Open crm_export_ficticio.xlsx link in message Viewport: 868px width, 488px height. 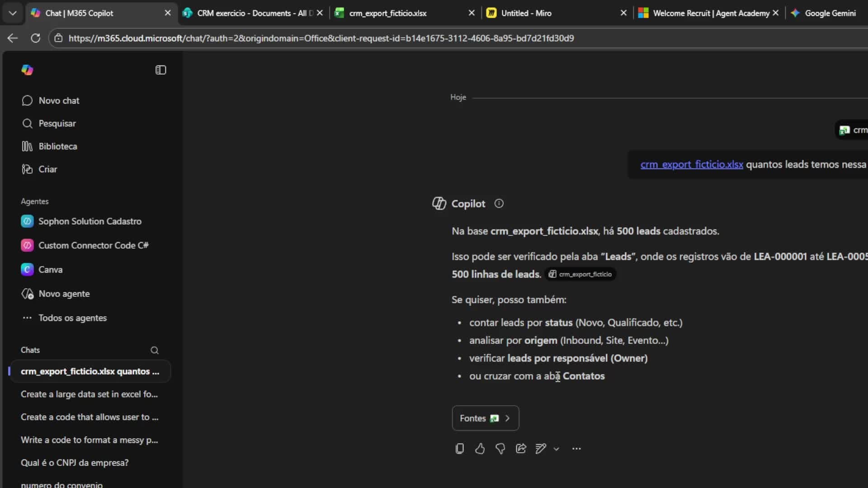(x=691, y=164)
